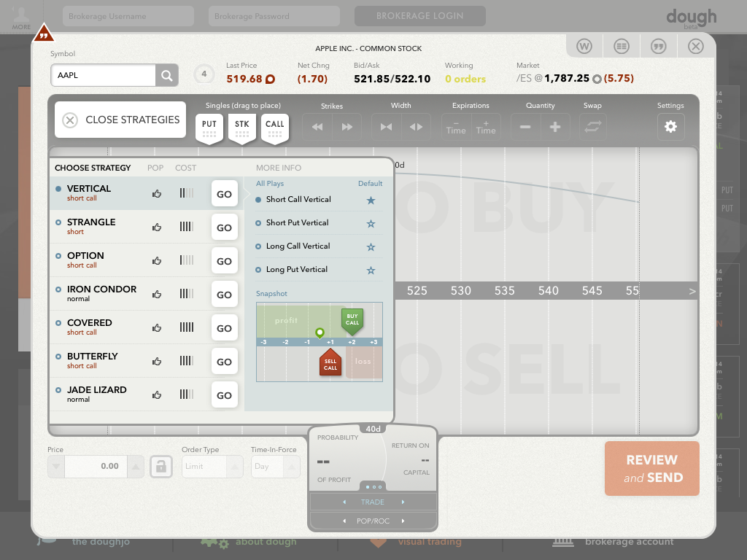
Task: Click the BROKERAGE LOGIN button
Action: point(419,16)
